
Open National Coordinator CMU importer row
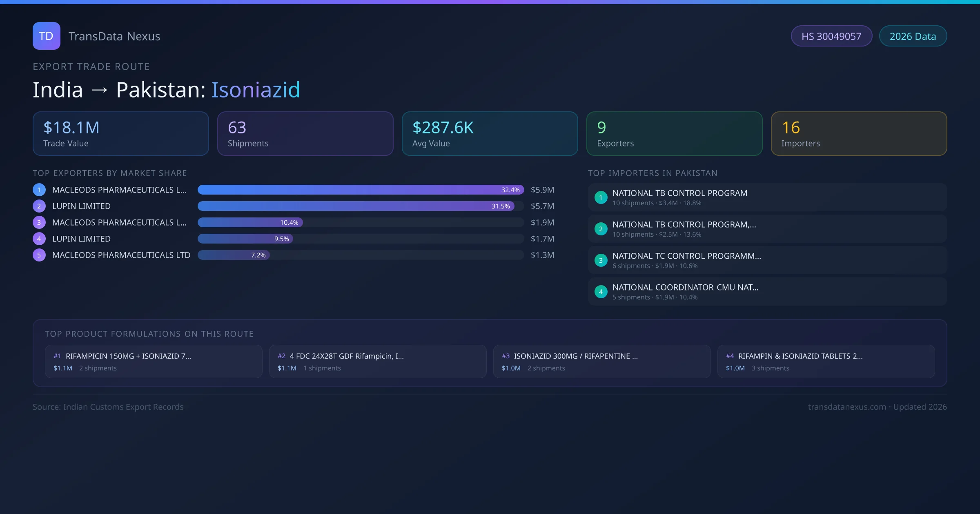pos(767,292)
